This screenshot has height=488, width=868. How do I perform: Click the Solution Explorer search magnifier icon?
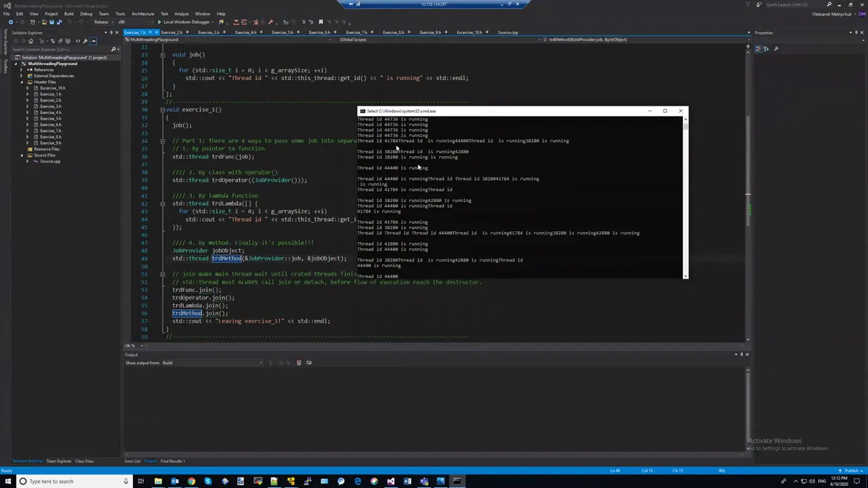pos(113,49)
